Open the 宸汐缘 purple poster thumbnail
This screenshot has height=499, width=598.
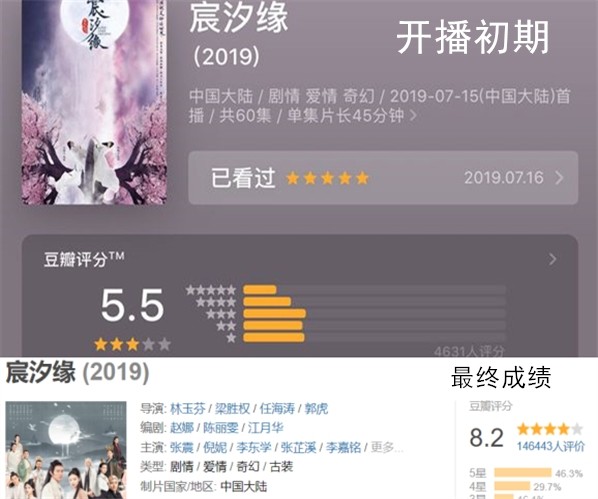point(94,102)
